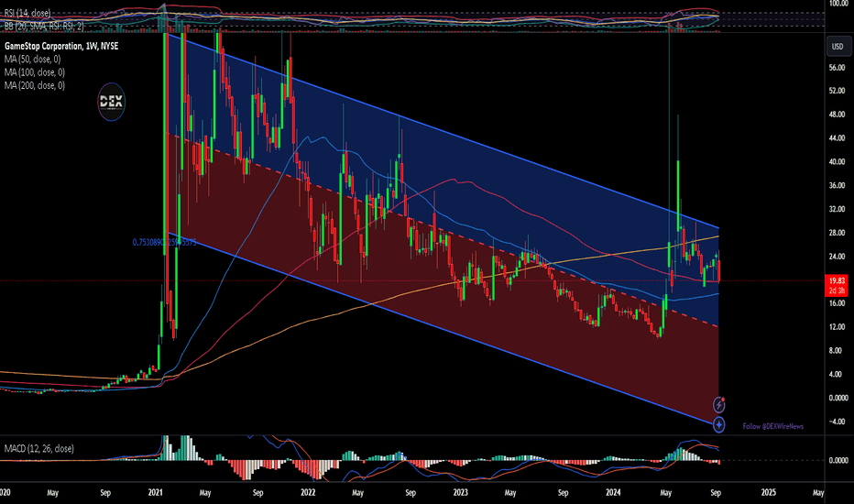Click the 16.00 price axis label
Screen dimensions: 854x504
tap(837, 303)
